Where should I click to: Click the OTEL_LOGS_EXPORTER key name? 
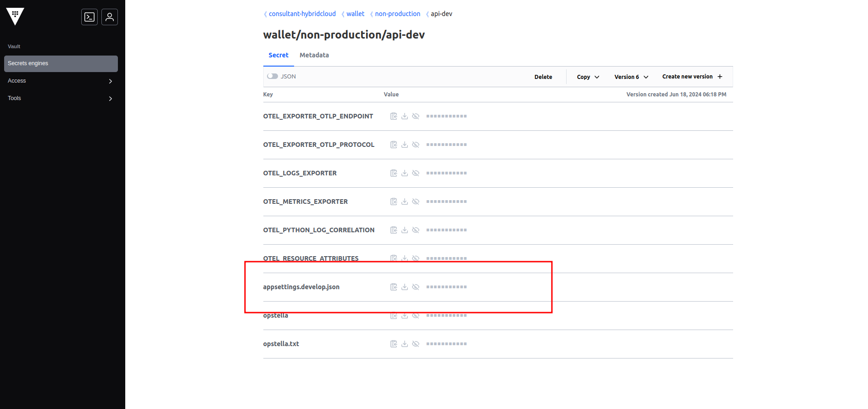(x=300, y=173)
